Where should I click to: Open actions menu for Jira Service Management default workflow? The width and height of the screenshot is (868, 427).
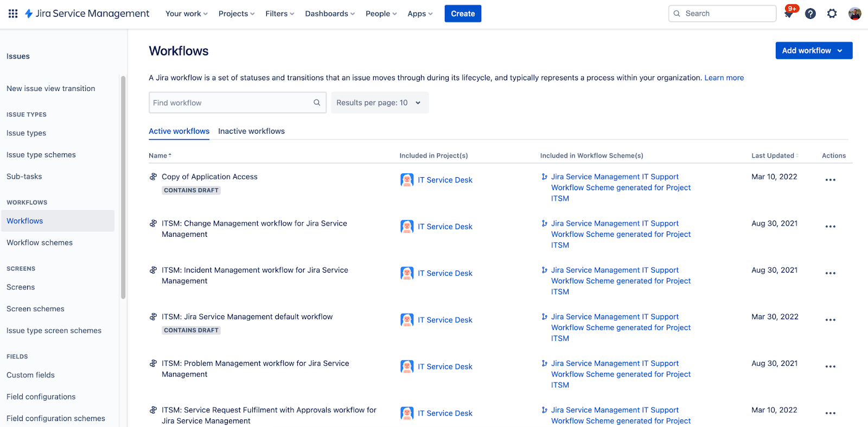tap(831, 320)
